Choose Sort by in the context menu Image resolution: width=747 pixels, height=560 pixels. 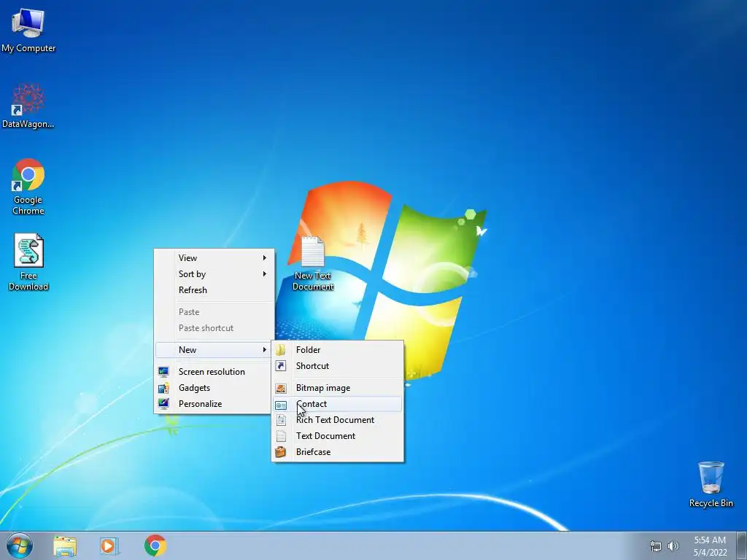tap(214, 274)
